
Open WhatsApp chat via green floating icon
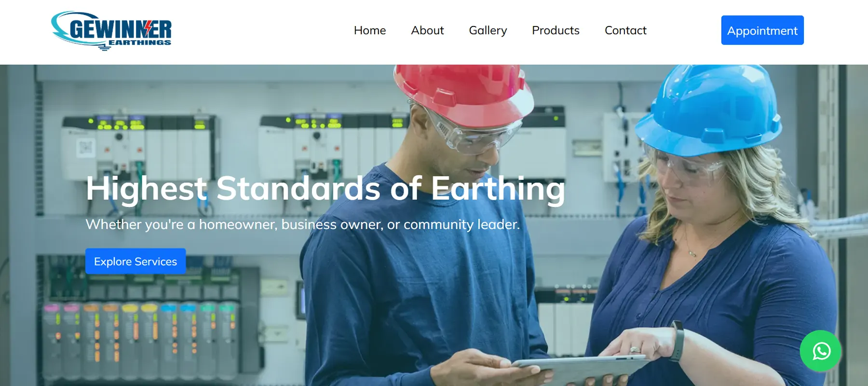821,351
